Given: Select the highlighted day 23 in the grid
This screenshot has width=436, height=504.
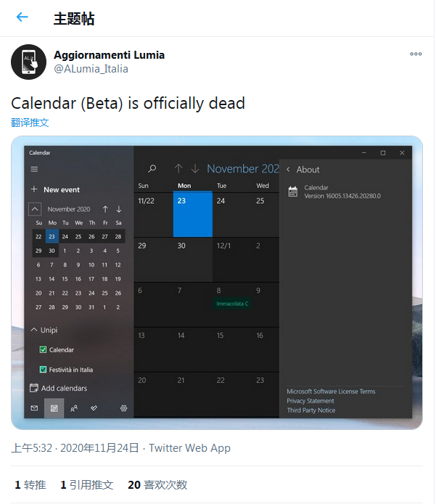Looking at the screenshot, I should [192, 215].
